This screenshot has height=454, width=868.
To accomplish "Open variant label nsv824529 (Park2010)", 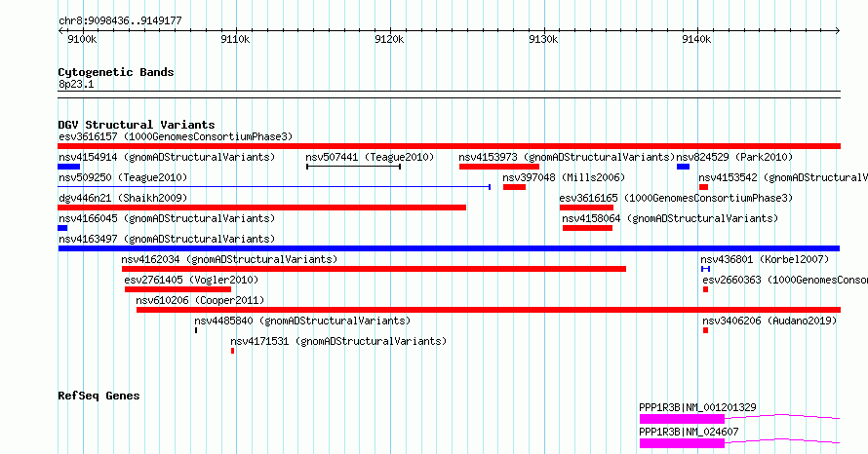I will [x=734, y=157].
